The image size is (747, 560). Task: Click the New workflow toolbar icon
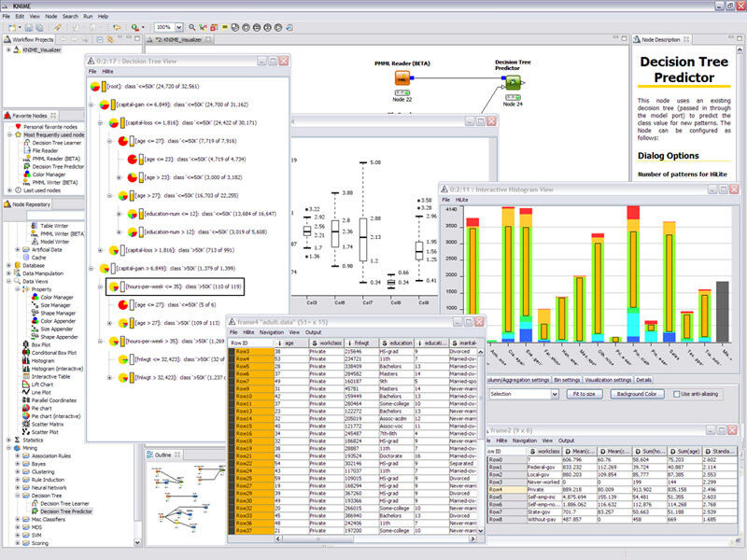coord(12,28)
